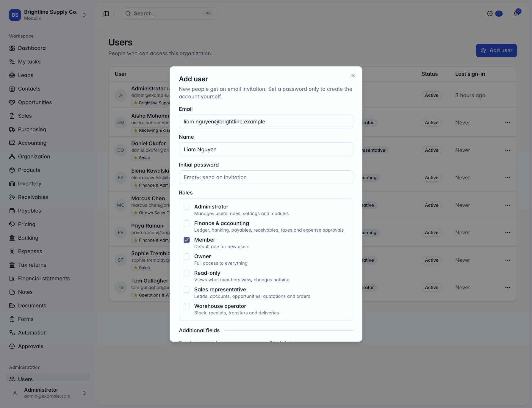Focus the Initial password field
Viewport: 532px width, 408px height.
pos(266,177)
